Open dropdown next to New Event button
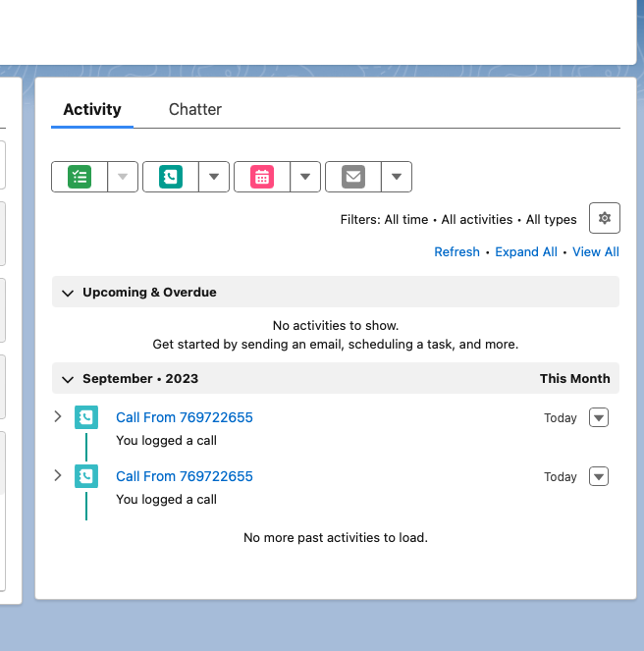This screenshot has height=651, width=644. [305, 177]
